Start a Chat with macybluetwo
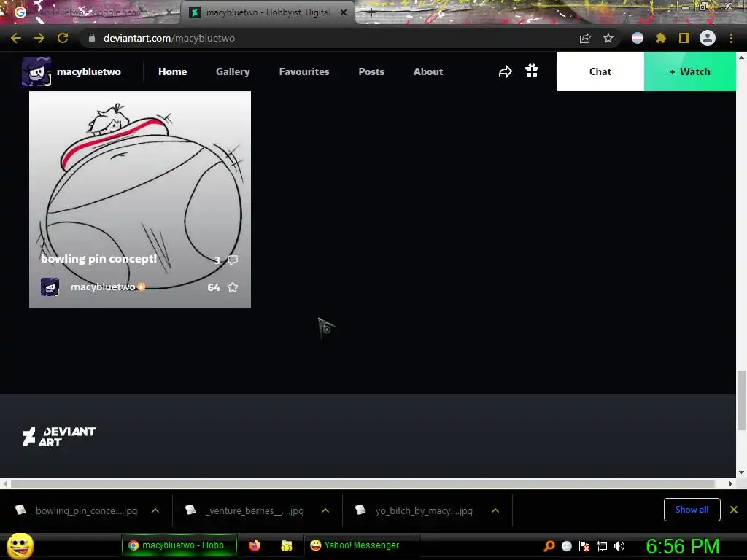Screen dimensions: 747x560 point(600,71)
